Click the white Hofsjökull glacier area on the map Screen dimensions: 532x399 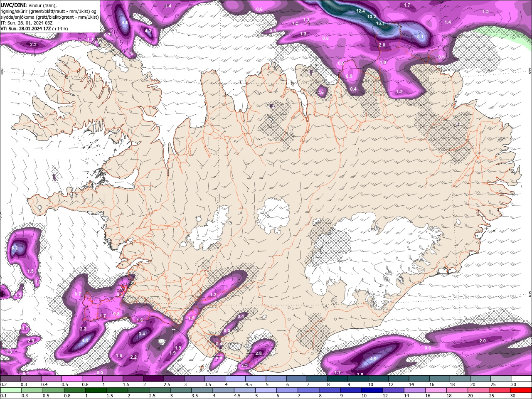273,215
